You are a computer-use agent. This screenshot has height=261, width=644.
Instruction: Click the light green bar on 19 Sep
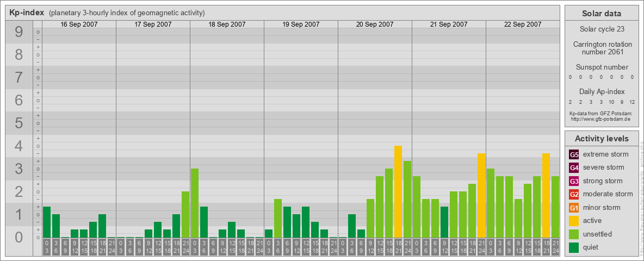point(278,219)
